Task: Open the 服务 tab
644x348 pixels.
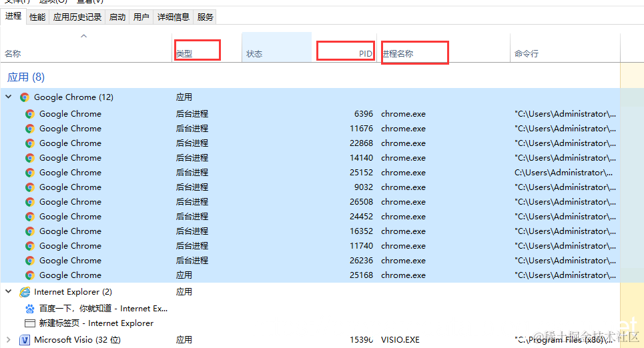Action: click(x=205, y=17)
